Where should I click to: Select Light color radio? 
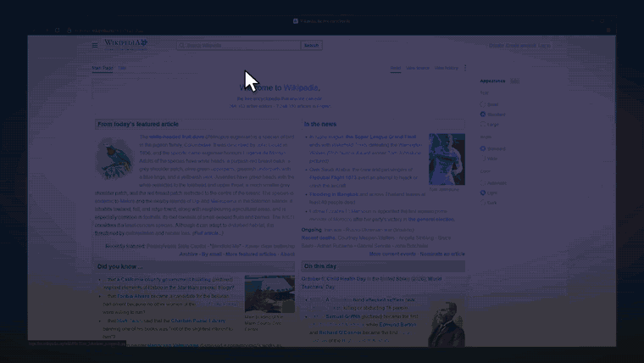pos(483,193)
